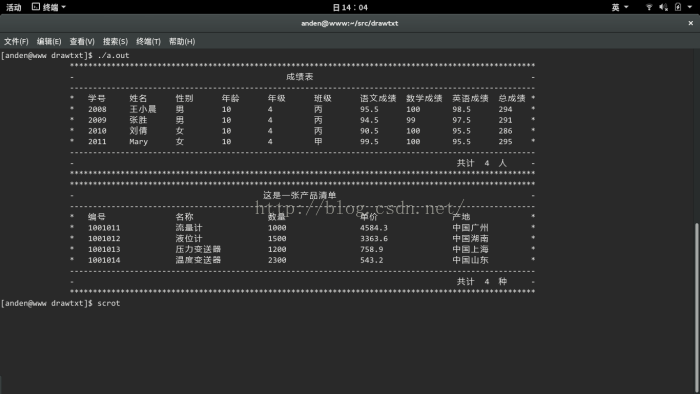Click unit price 4584.3
This screenshot has width=700, height=394.
[374, 228]
